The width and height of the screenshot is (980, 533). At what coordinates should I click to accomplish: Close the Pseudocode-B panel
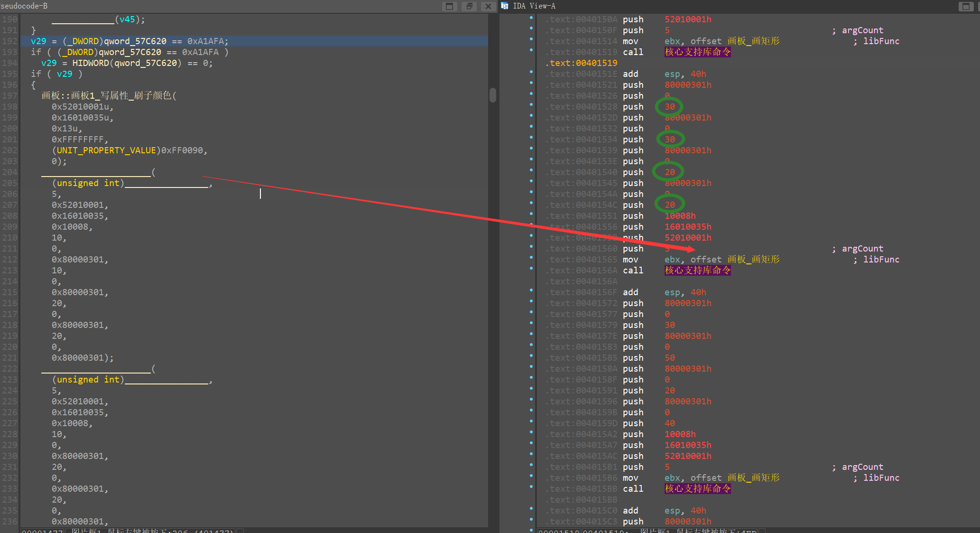(488, 6)
